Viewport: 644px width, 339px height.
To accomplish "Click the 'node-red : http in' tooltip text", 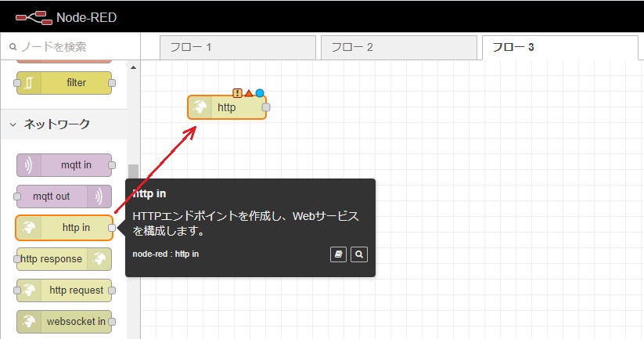I will tap(166, 254).
